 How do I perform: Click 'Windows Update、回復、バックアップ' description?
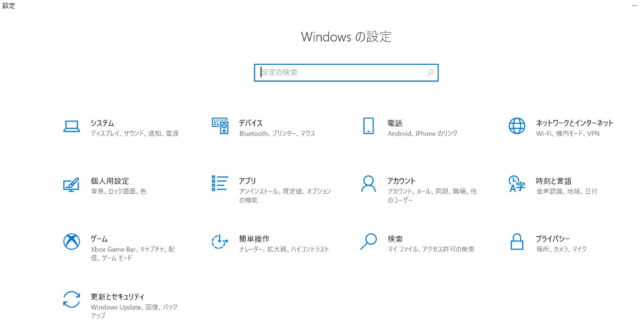134,311
